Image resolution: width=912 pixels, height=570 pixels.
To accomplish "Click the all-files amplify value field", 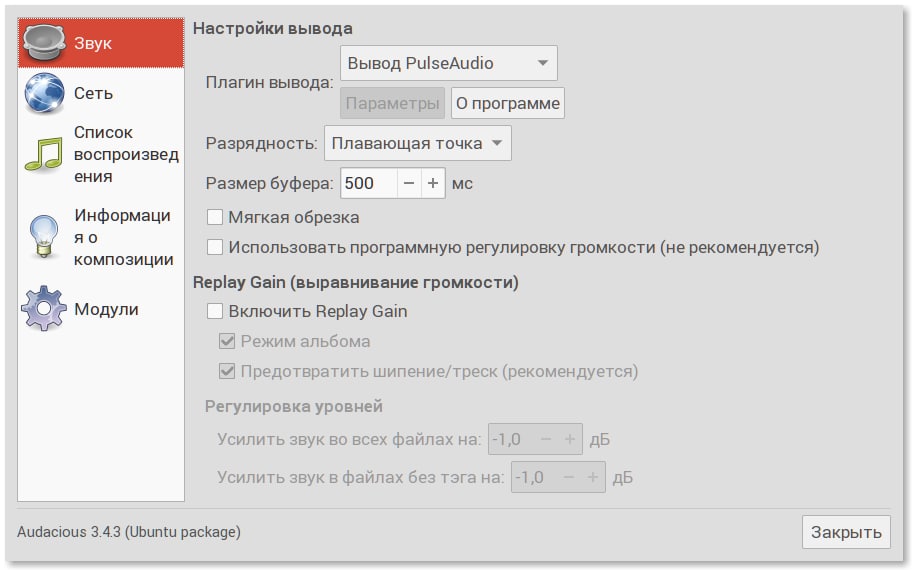I will coord(511,439).
